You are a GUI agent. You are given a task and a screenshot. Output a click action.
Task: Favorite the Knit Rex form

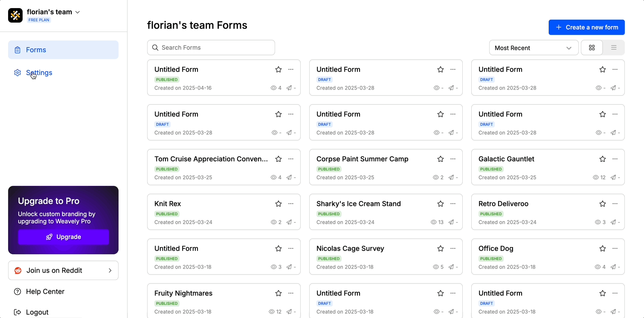278,204
